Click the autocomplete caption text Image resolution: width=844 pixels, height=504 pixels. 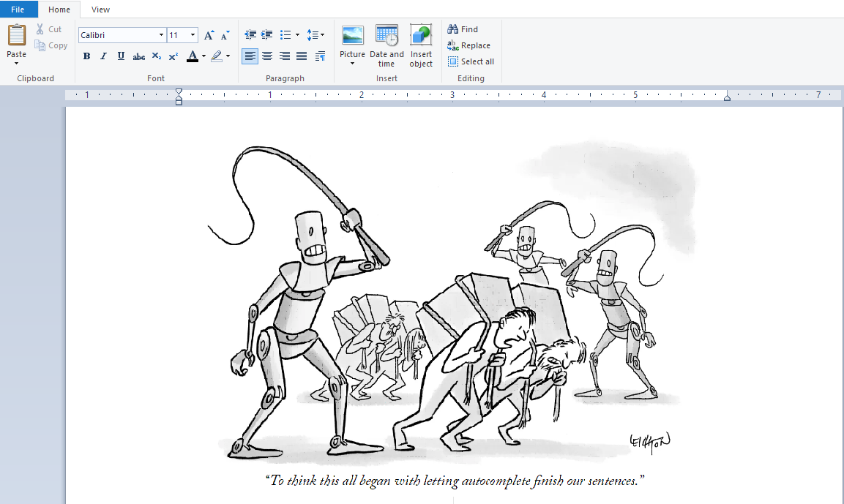[x=455, y=481]
